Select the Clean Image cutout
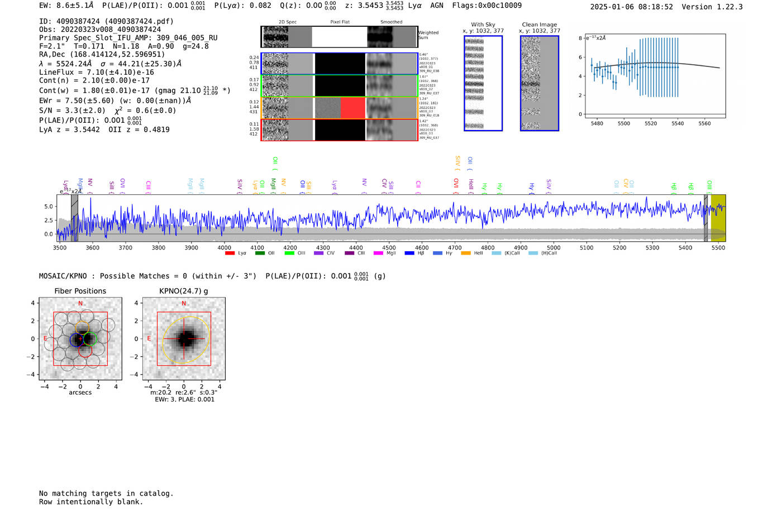The image size is (782, 532). pos(540,83)
